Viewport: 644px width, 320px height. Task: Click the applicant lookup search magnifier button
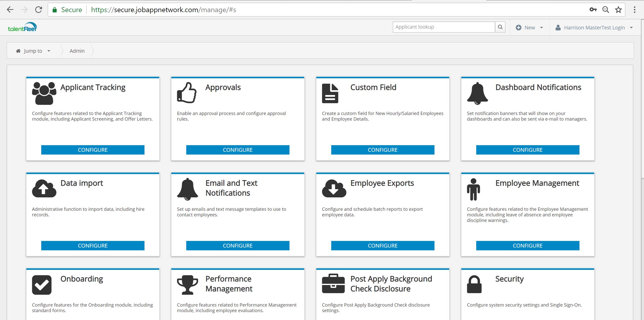[x=500, y=27]
